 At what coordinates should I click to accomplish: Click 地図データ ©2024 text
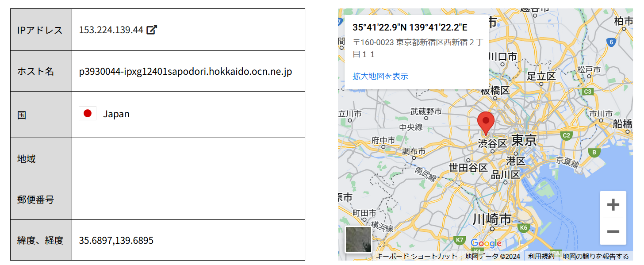(492, 257)
